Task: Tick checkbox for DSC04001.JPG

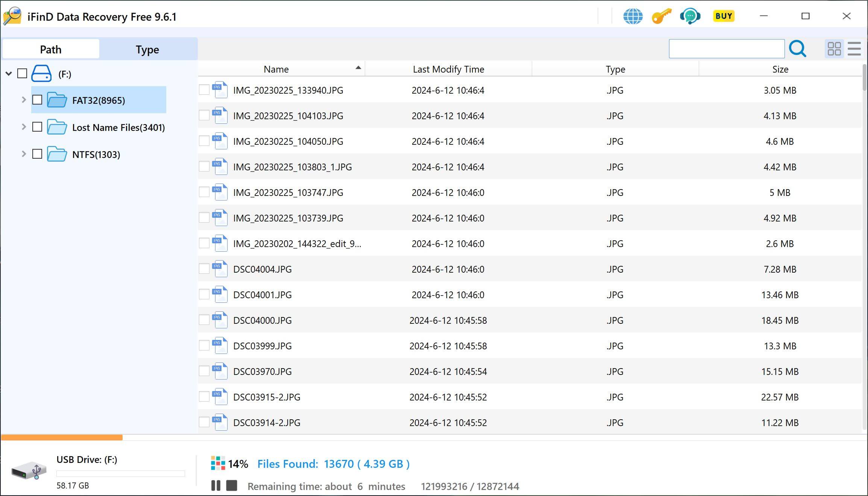Action: (x=204, y=294)
